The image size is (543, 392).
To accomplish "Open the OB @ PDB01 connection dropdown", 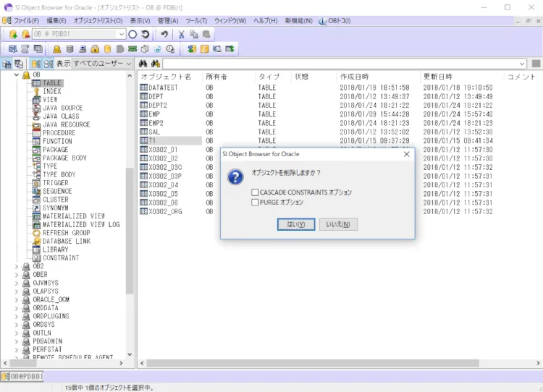I will (x=122, y=34).
